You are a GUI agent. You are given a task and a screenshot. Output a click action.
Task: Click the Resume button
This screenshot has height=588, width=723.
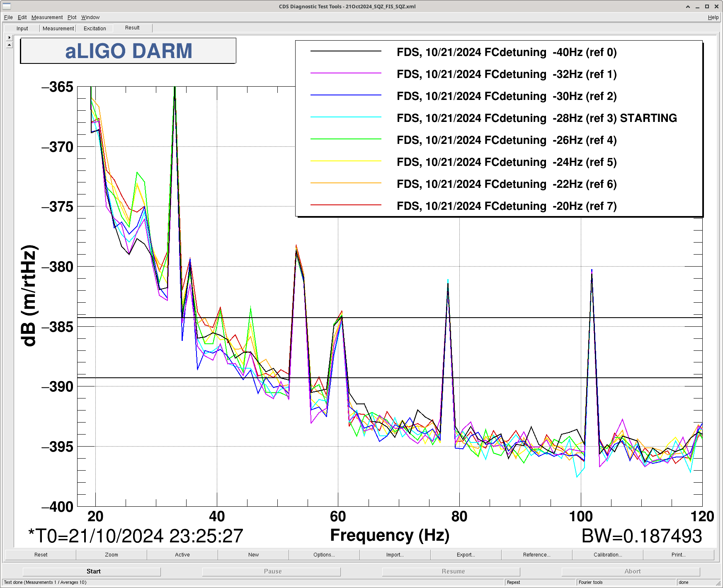451,571
